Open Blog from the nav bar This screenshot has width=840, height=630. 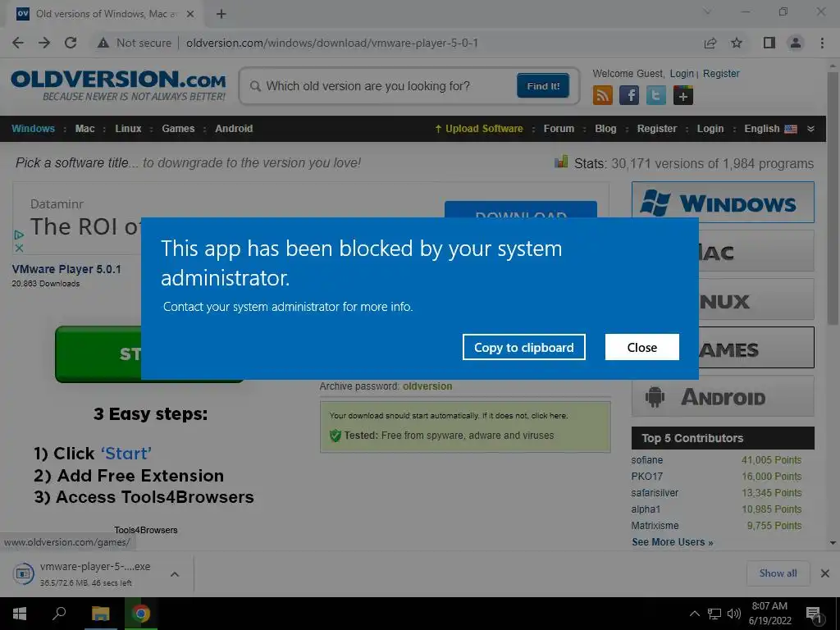605,129
